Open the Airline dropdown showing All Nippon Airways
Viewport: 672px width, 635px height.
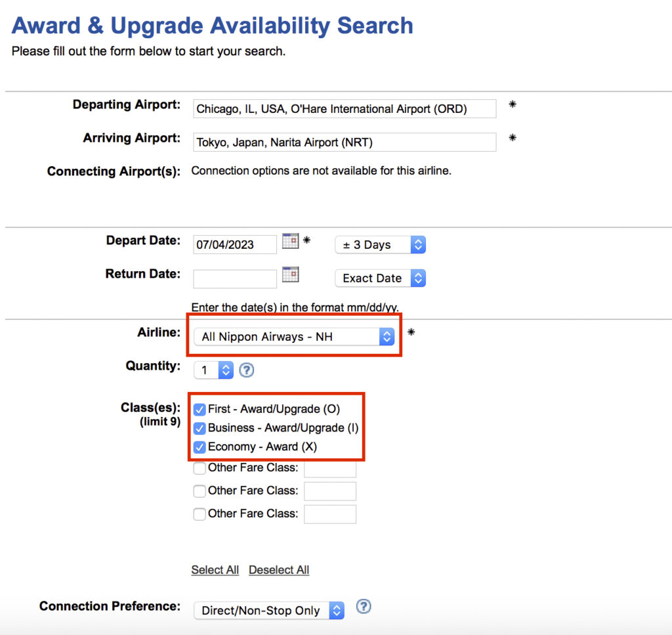coord(294,337)
